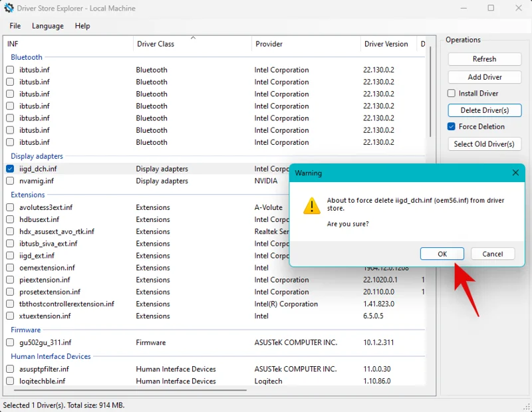Open the Help menu

click(x=82, y=26)
